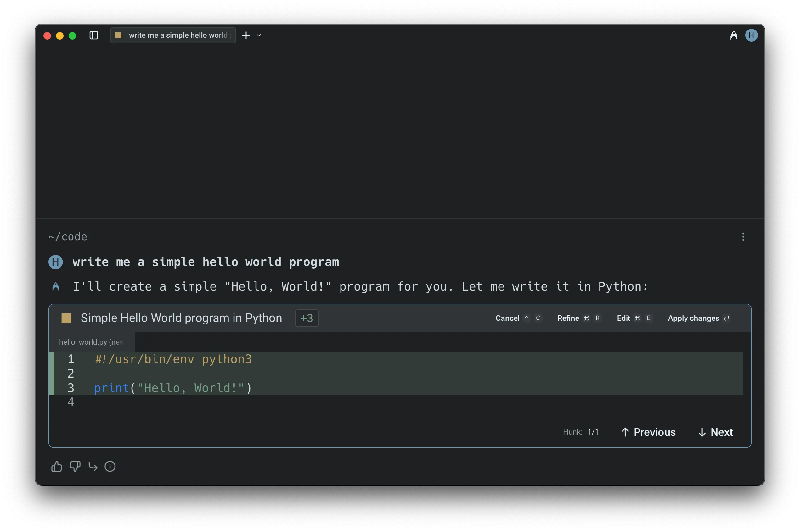Click the fork/branch reply arrow icon
This screenshot has width=800, height=532.
(x=93, y=466)
